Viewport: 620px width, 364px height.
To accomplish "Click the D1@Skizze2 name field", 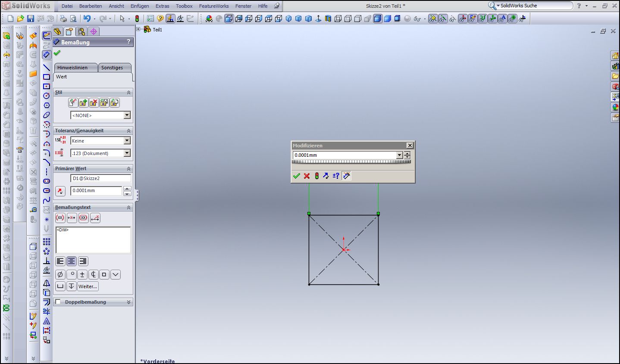I will [x=100, y=178].
